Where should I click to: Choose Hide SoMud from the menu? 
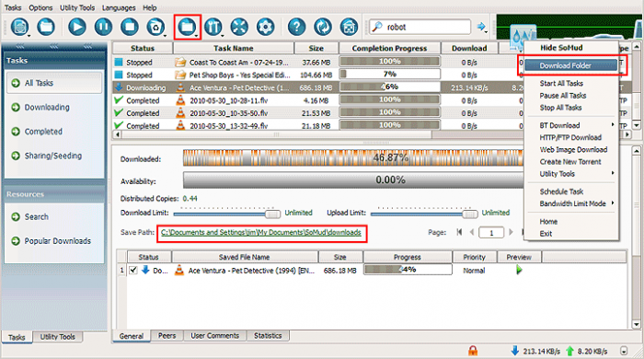(x=561, y=48)
